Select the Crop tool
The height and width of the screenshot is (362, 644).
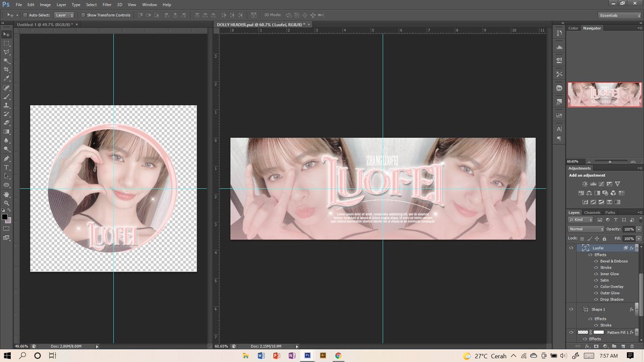[7, 70]
